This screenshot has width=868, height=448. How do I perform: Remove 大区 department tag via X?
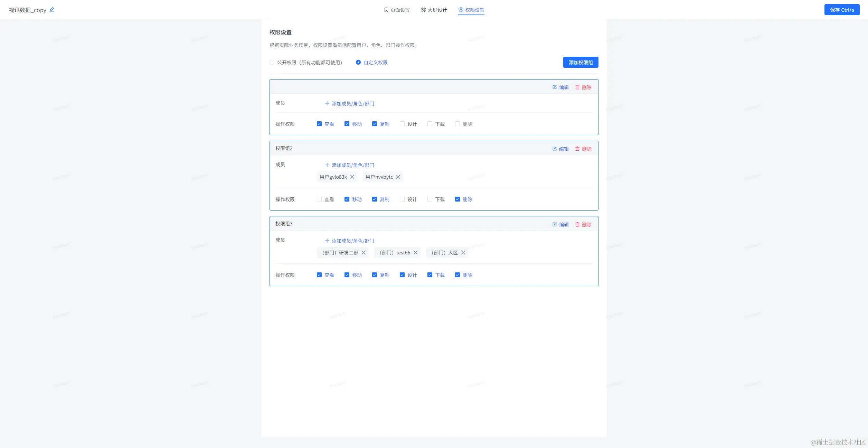[x=463, y=253]
